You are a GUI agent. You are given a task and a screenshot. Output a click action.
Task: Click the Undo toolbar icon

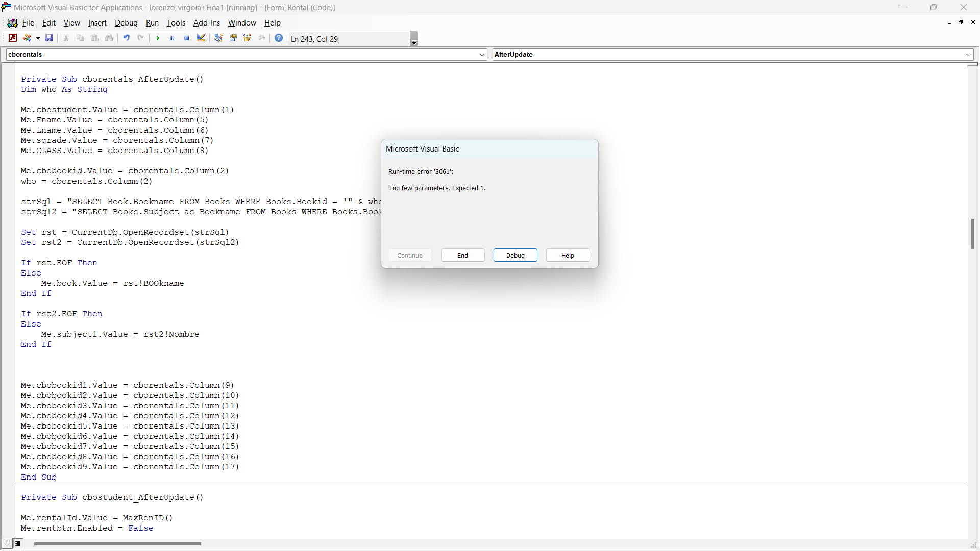[x=126, y=38]
